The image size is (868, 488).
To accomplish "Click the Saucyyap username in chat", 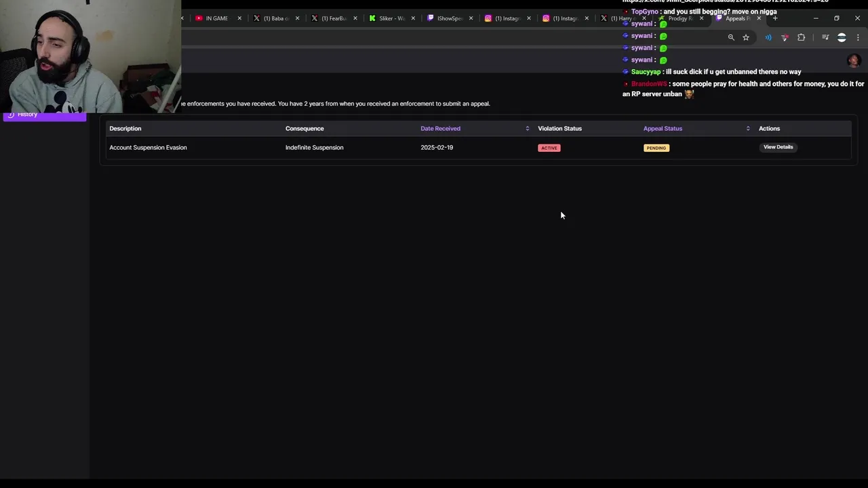I will pyautogui.click(x=646, y=72).
